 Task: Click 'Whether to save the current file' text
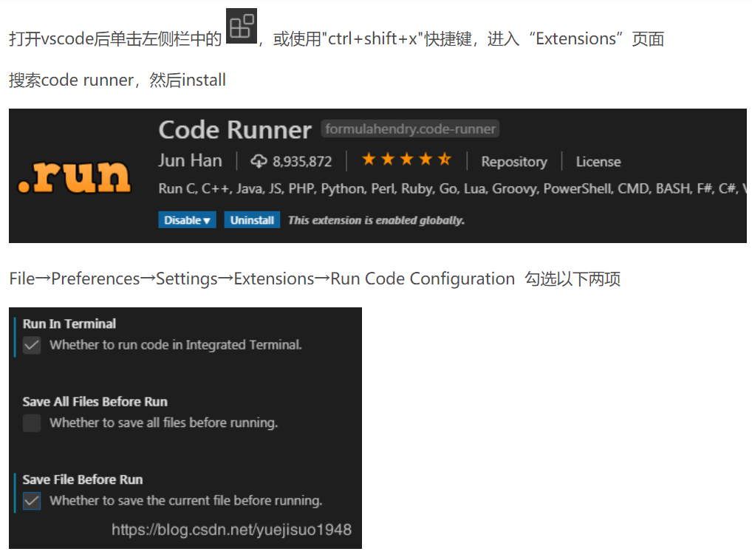coord(185,501)
